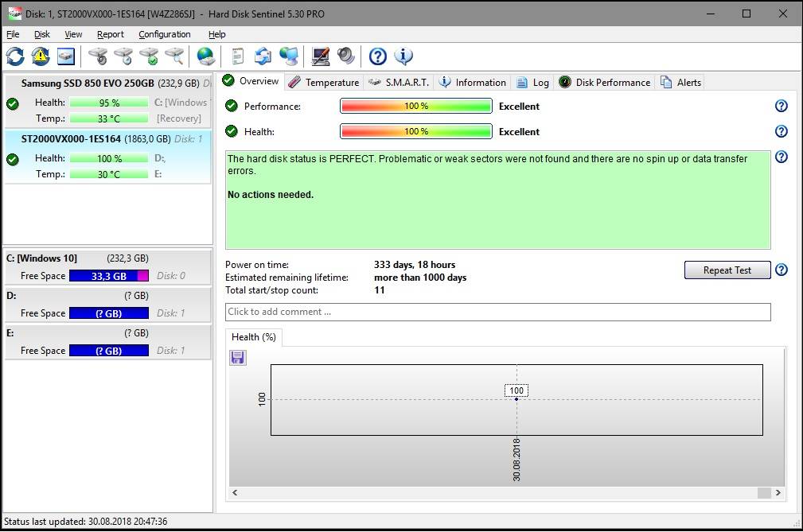Click the refresh icon with yellow warning triangle

pos(41,56)
